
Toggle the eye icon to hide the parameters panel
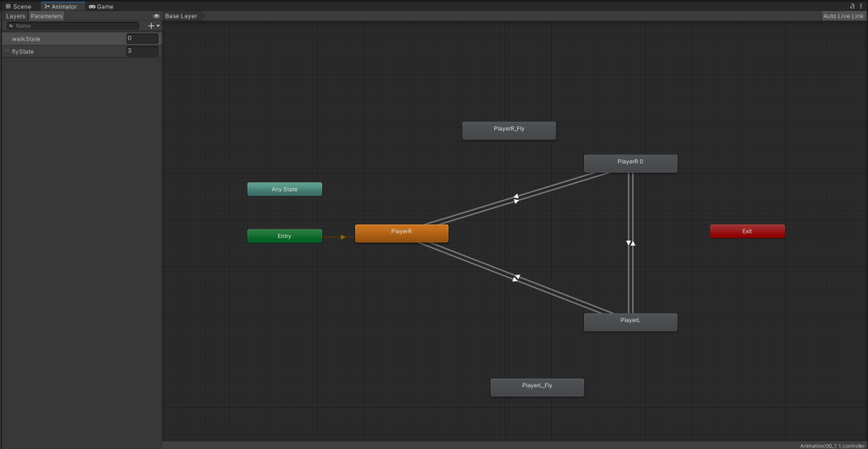pos(156,16)
